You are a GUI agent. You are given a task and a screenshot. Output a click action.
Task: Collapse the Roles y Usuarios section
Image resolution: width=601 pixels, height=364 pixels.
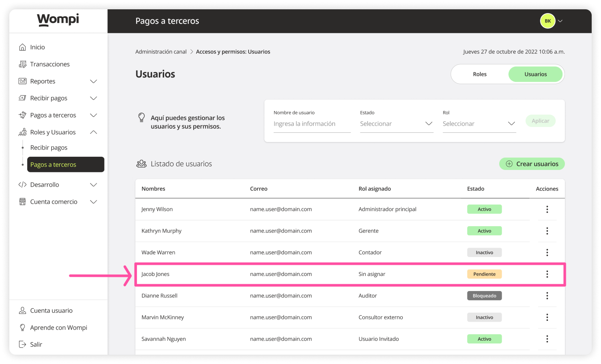point(94,132)
